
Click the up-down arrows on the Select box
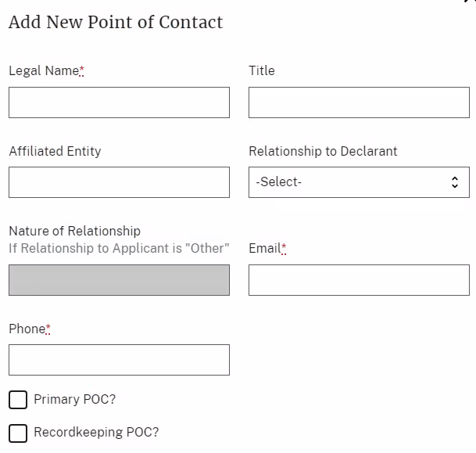tap(455, 182)
